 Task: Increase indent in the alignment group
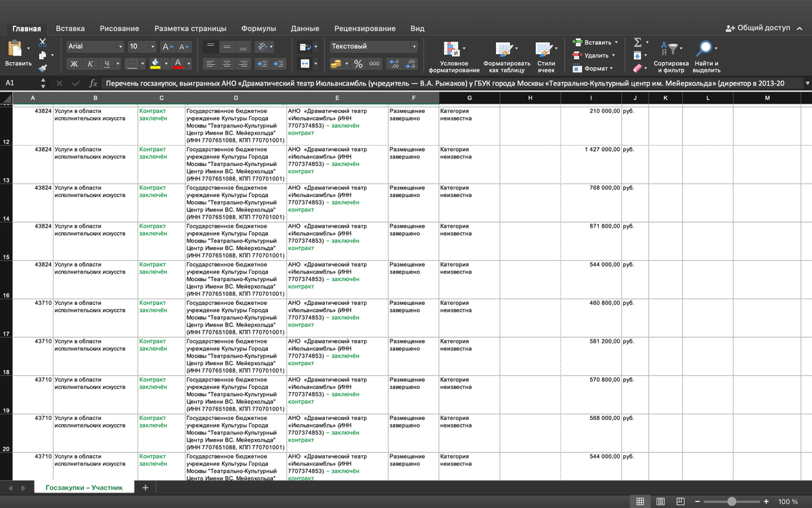(x=278, y=64)
